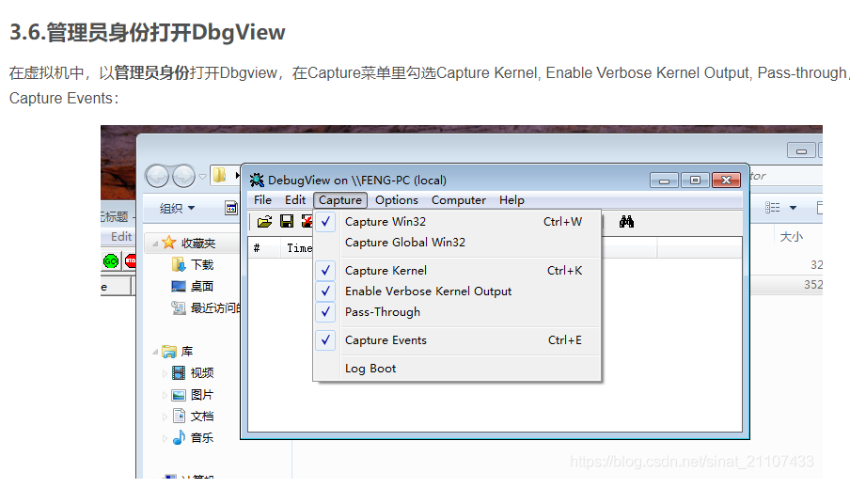Expand the 文档 library node
The image size is (850, 504).
[x=165, y=417]
